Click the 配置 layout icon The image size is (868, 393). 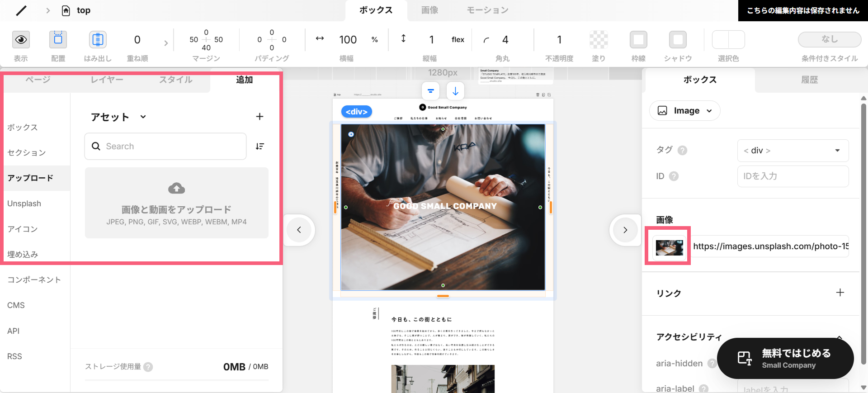coord(58,40)
